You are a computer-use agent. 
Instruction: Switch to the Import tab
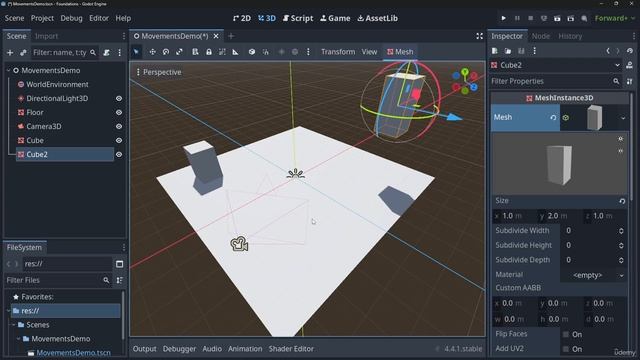tap(46, 36)
